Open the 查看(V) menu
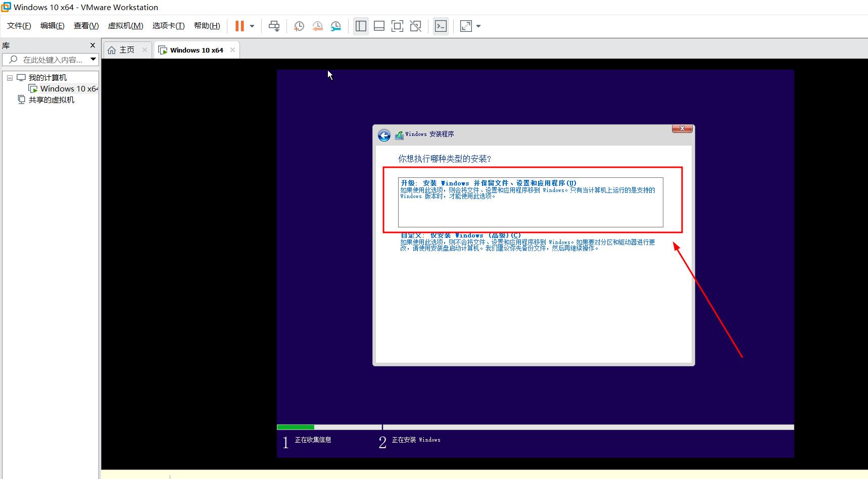Viewport: 868px width, 479px height. click(x=86, y=26)
